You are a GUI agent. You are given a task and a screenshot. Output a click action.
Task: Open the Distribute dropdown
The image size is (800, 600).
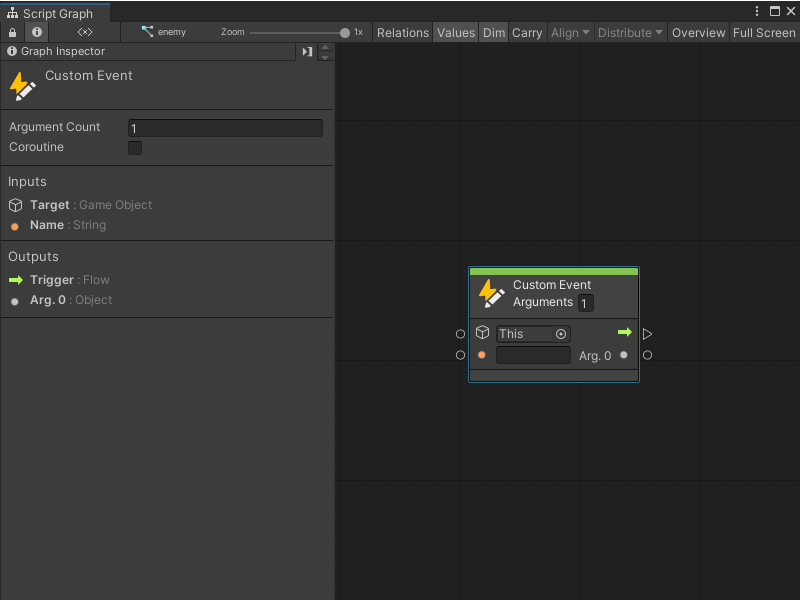pyautogui.click(x=630, y=32)
